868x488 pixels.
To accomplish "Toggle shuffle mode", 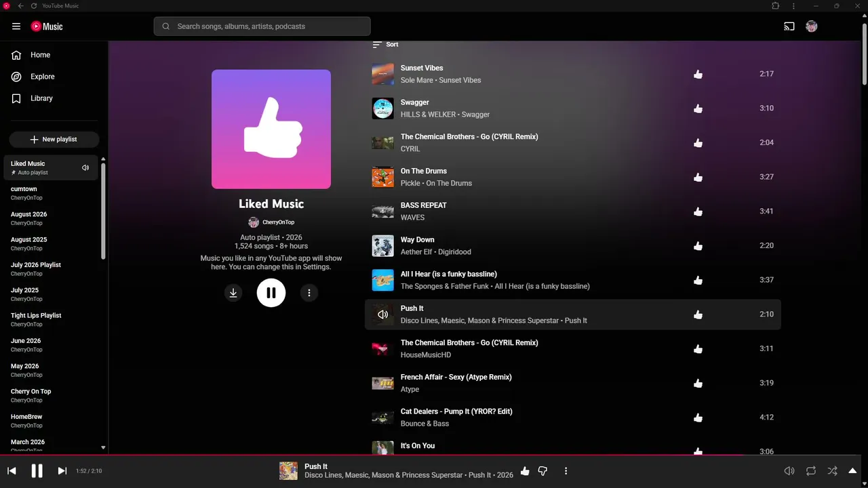I will coord(833,471).
